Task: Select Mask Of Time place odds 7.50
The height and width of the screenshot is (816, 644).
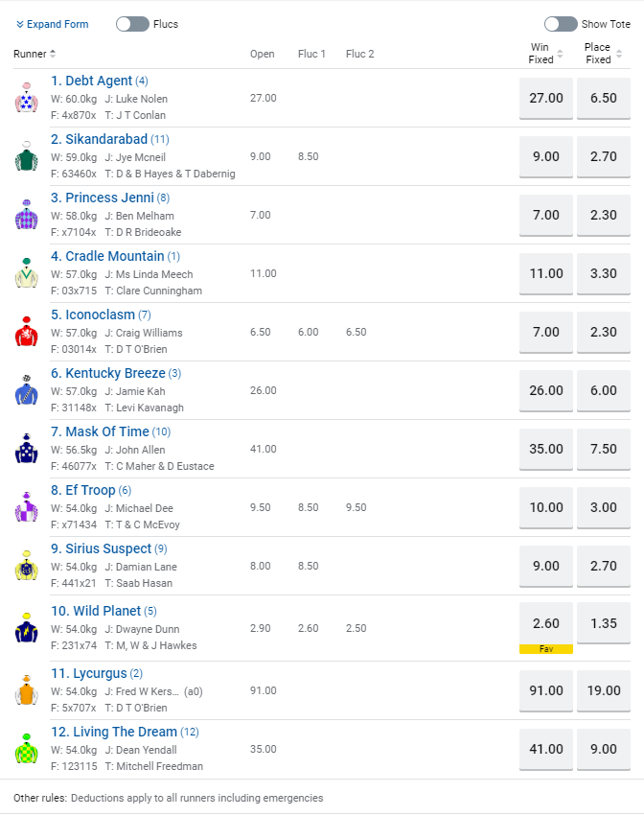Action: [604, 449]
